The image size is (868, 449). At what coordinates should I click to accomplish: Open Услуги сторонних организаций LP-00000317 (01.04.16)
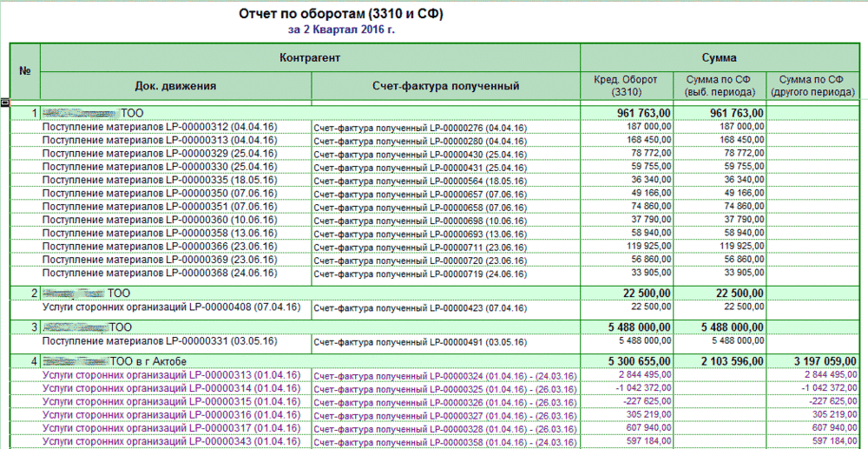pyautogui.click(x=172, y=428)
